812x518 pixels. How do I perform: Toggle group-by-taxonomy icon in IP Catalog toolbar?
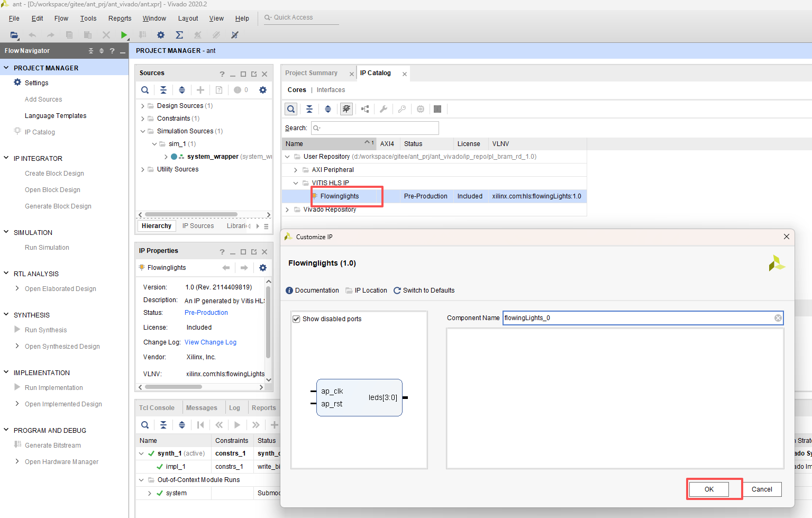tap(346, 109)
